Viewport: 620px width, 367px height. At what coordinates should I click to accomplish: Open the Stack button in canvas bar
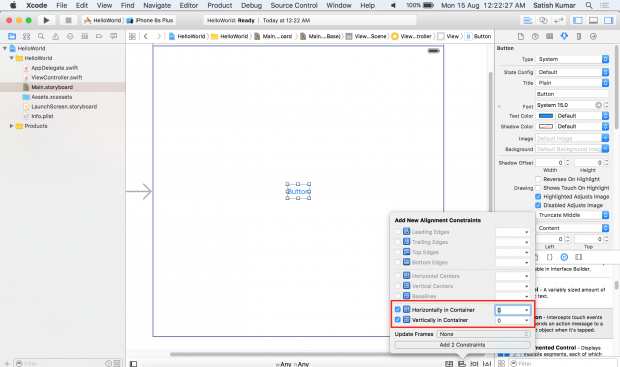point(449,364)
